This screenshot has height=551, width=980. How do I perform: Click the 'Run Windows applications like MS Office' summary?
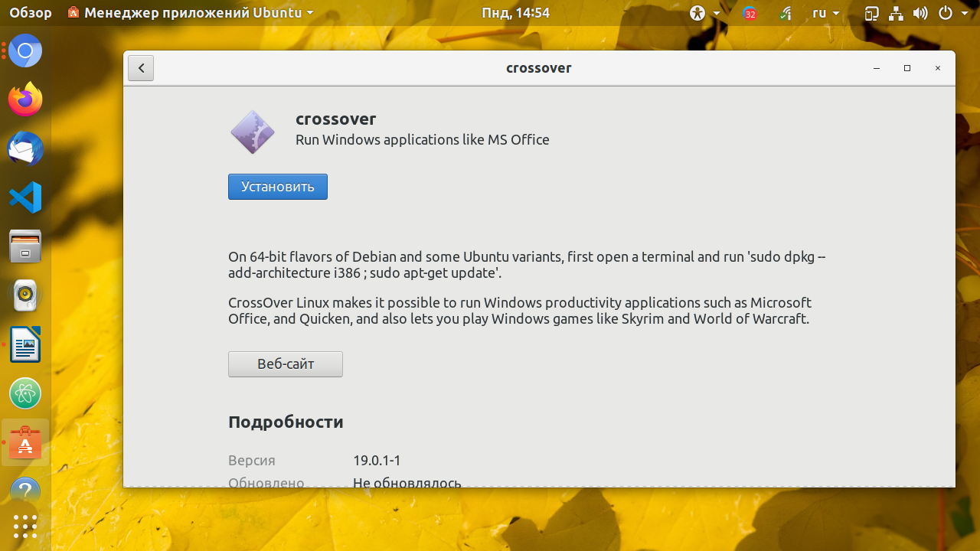(x=423, y=140)
